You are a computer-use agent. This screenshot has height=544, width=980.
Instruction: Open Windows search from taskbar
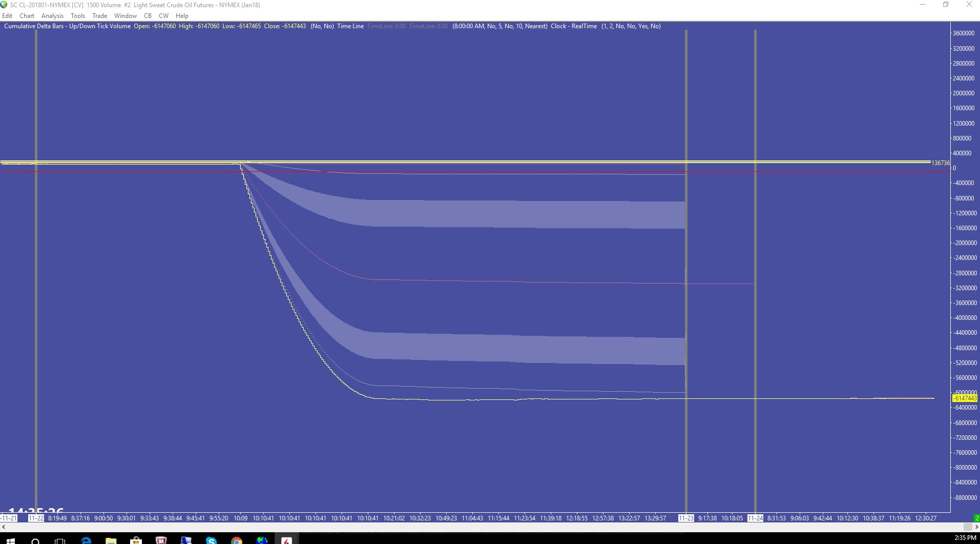point(35,540)
